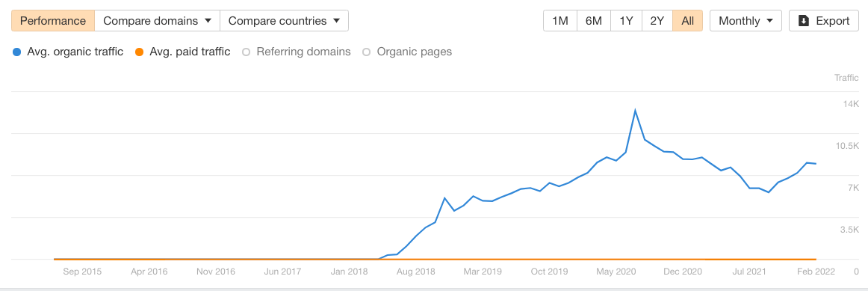868x291 pixels.
Task: Set the time range to 1Y
Action: (x=626, y=21)
